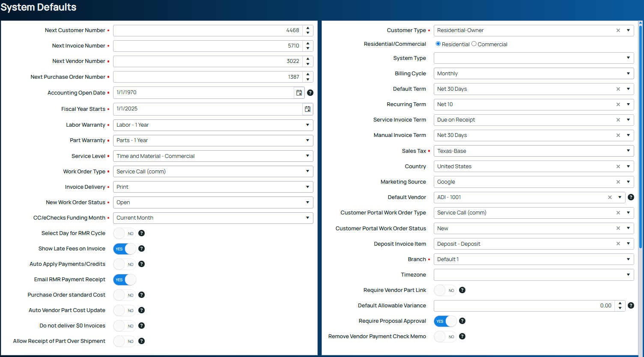Open the Part Warranty dropdown

(307, 140)
